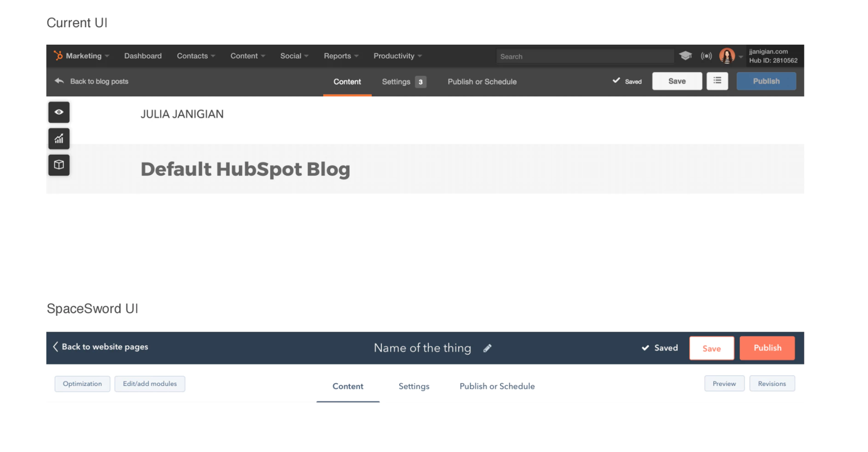Expand the Reports dropdown menu
The image size is (868, 452).
(x=342, y=56)
